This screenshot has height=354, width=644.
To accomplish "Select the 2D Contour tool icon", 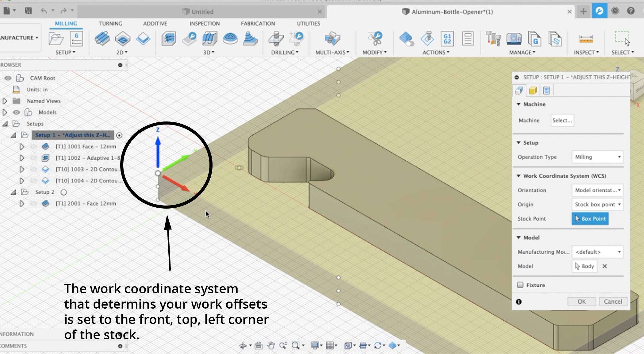I will 143,39.
